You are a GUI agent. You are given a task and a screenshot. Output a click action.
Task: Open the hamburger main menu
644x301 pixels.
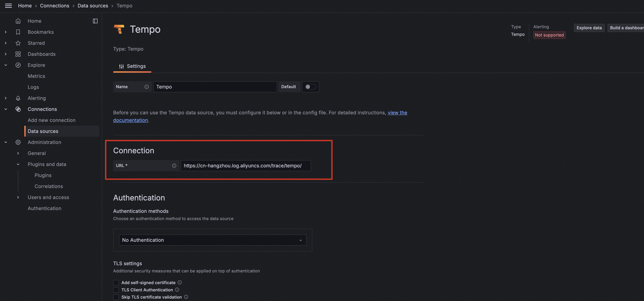[x=8, y=6]
